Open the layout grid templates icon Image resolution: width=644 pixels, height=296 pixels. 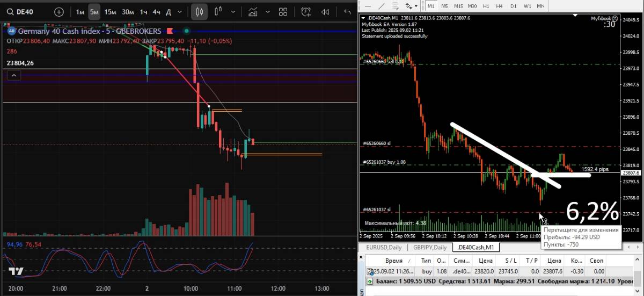[283, 12]
